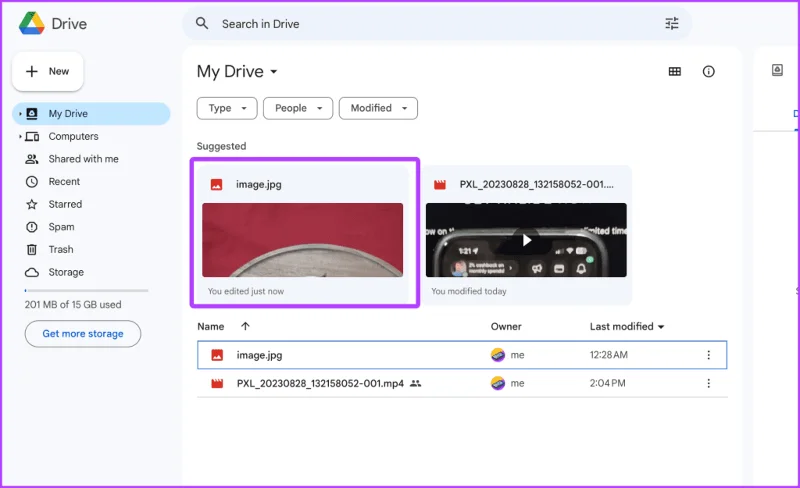Expand My Drive tree arrow in sidebar

(x=20, y=114)
